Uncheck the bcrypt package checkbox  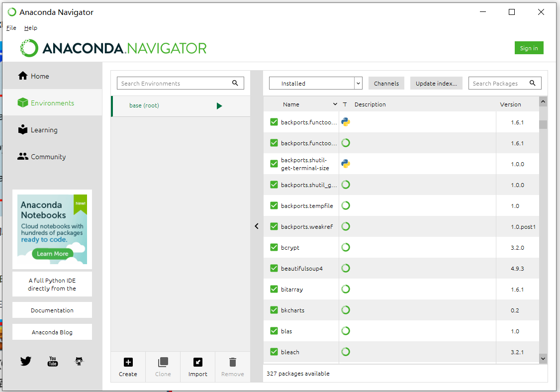pyautogui.click(x=274, y=247)
